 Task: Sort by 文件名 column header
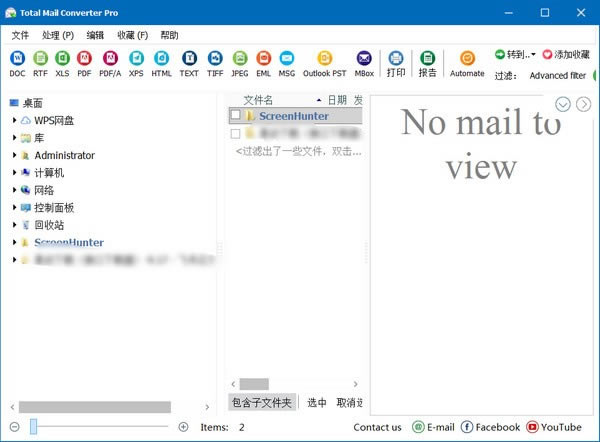tap(258, 100)
